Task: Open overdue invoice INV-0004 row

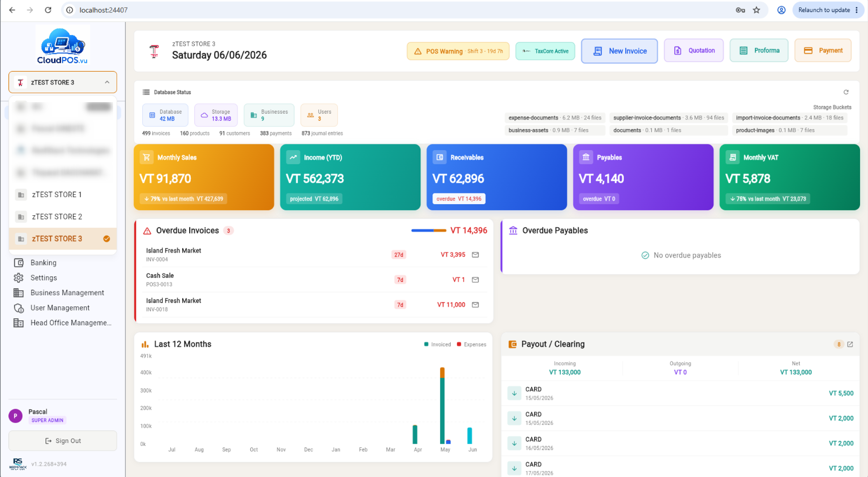Action: [313, 255]
